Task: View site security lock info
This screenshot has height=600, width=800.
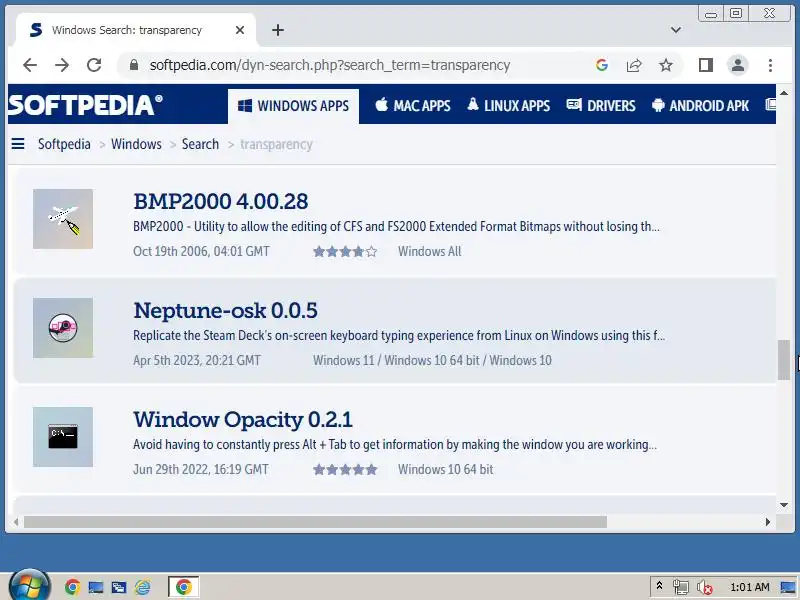Action: click(x=134, y=65)
